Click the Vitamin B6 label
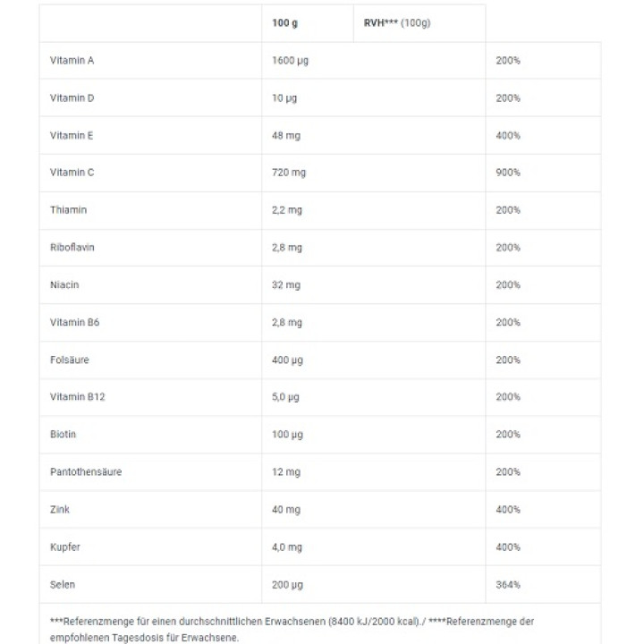This screenshot has width=644, height=644. point(75,323)
